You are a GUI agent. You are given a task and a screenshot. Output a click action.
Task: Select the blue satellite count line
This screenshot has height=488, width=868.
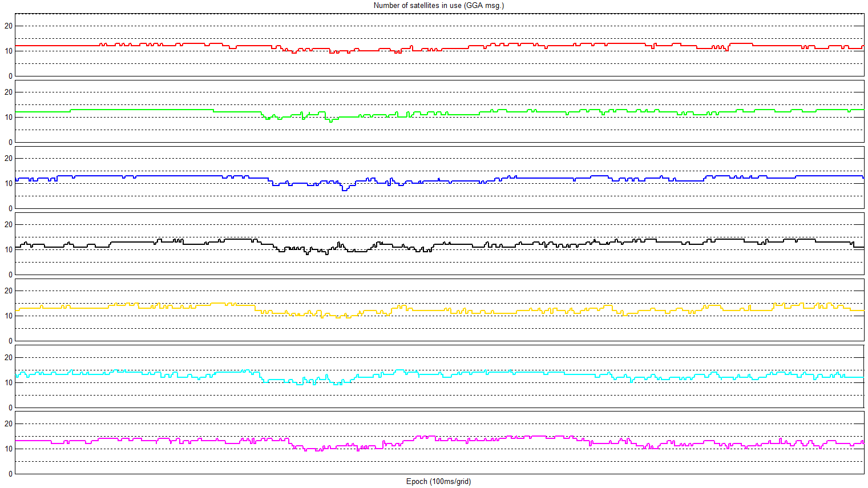coord(171,176)
